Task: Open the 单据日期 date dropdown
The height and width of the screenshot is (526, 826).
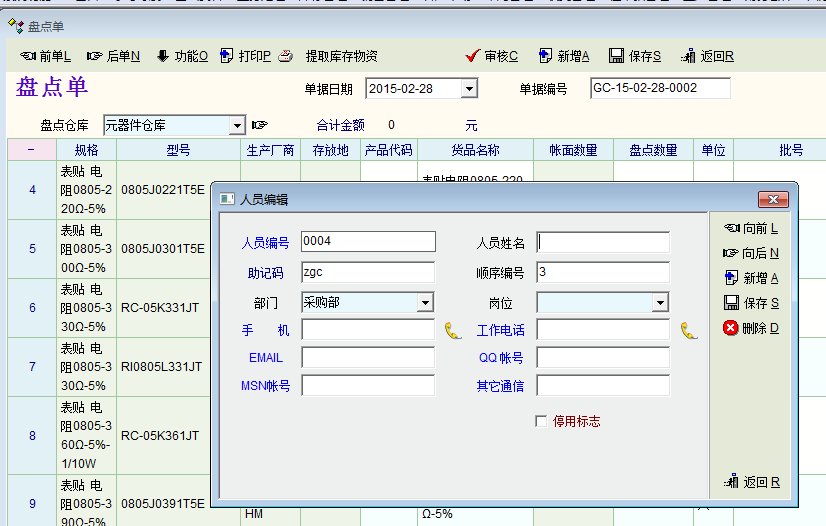Action: (x=468, y=89)
